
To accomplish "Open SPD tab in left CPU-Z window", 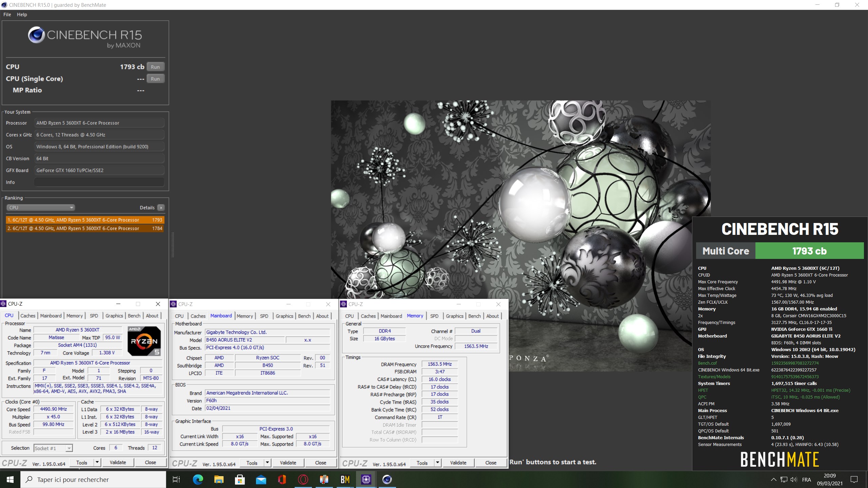I will click(x=94, y=316).
